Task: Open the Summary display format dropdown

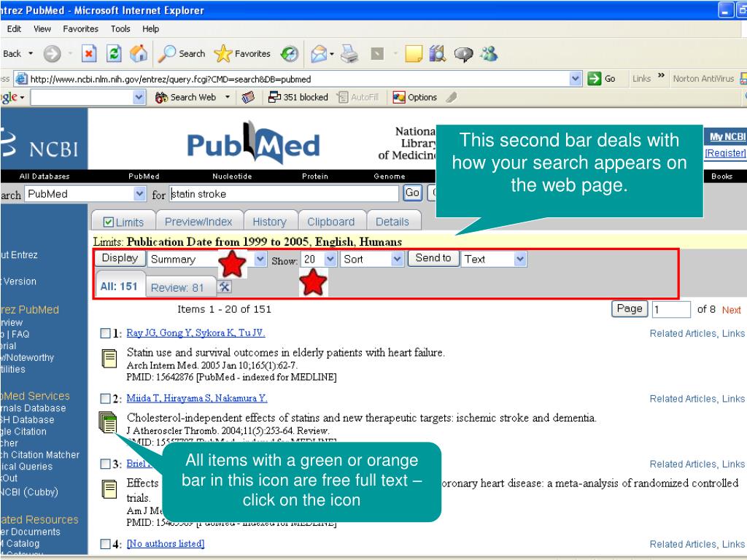Action: (260, 260)
